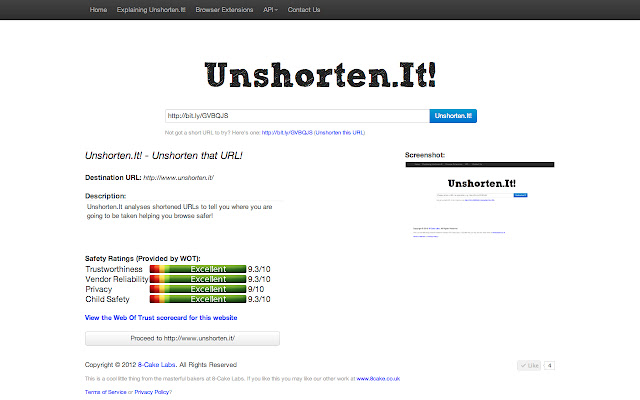Screen dimensions: 640x400
Task: Click the Vendor Reliability rating bar
Action: 198,279
